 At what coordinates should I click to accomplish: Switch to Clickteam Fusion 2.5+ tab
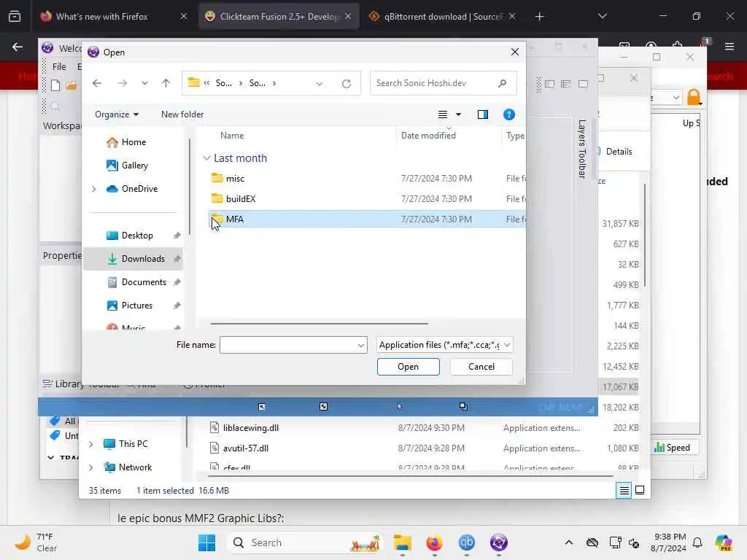coord(278,17)
